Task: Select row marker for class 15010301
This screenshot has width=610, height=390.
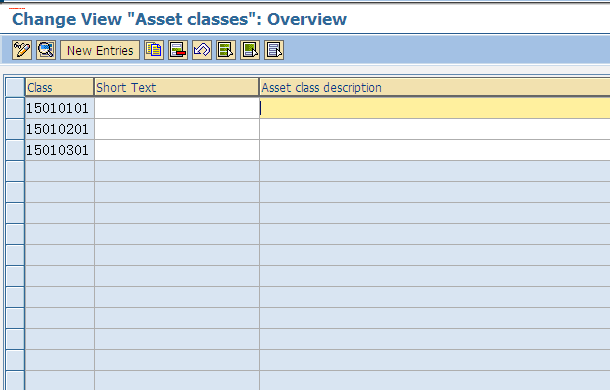Action: click(x=15, y=150)
